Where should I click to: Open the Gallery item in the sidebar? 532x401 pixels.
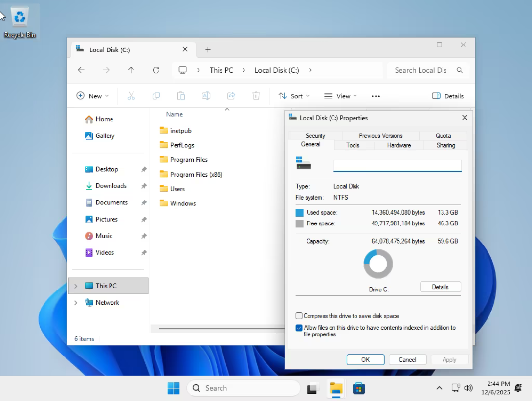coord(105,136)
